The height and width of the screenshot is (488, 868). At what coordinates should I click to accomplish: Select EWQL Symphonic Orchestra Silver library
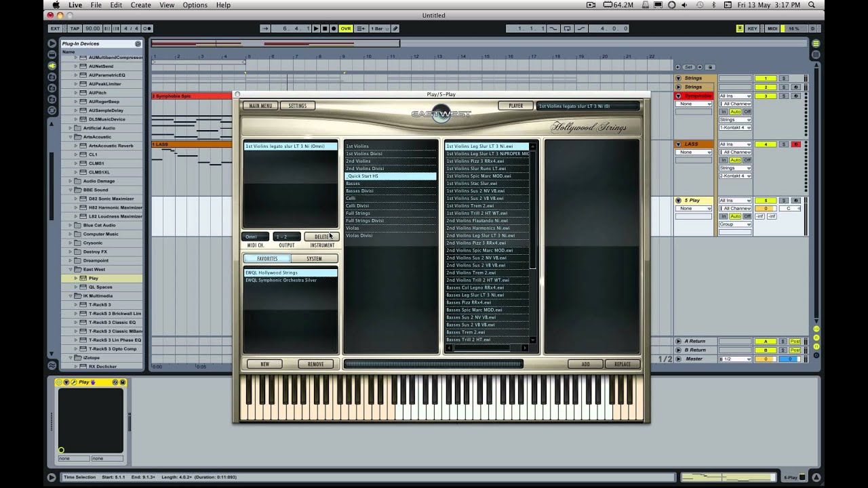(x=290, y=280)
